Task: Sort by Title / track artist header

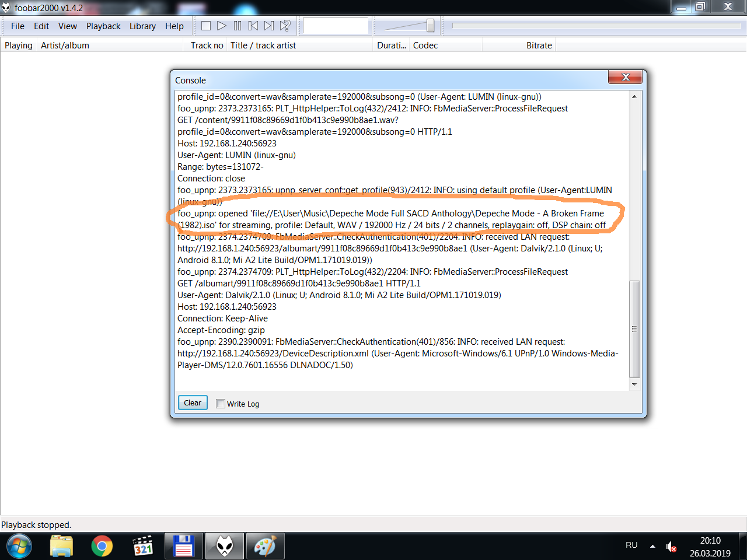Action: coord(300,45)
